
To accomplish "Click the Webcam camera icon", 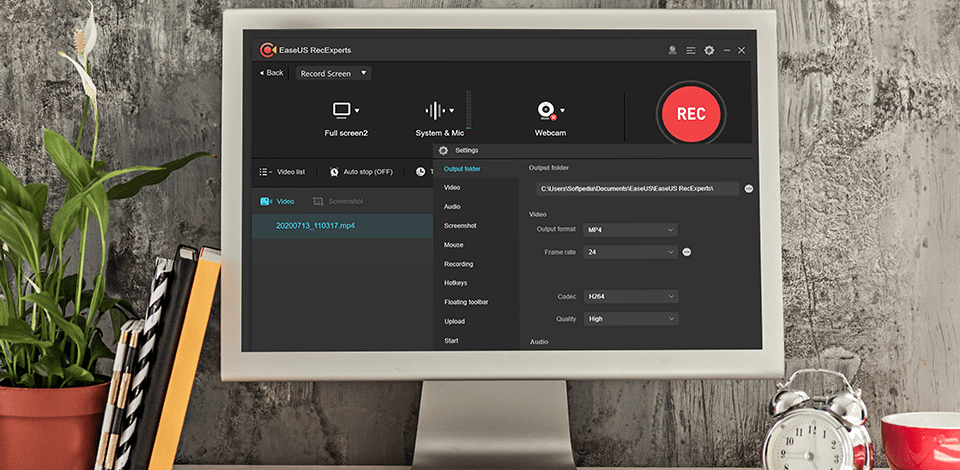I will pos(546,110).
